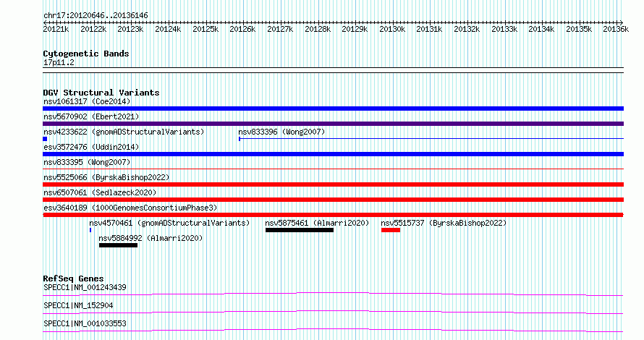
Task: Click the 20127k ruler tick label
Action: [x=280, y=29]
